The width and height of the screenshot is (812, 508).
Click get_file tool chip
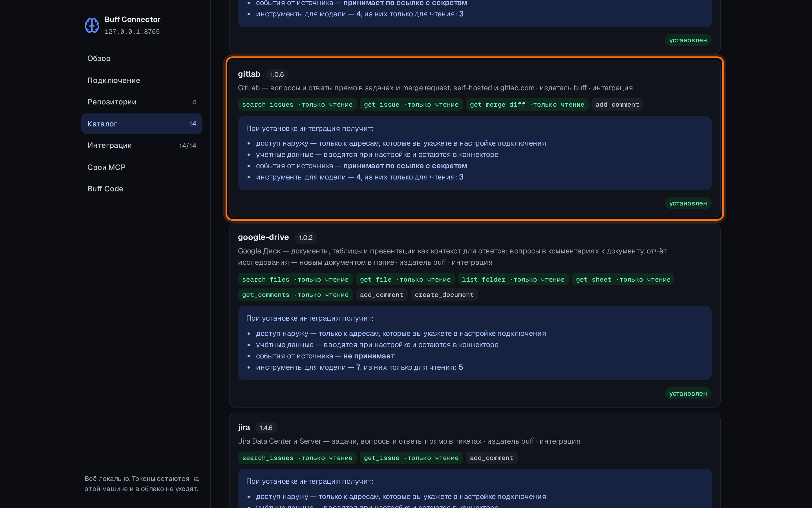[x=405, y=279]
